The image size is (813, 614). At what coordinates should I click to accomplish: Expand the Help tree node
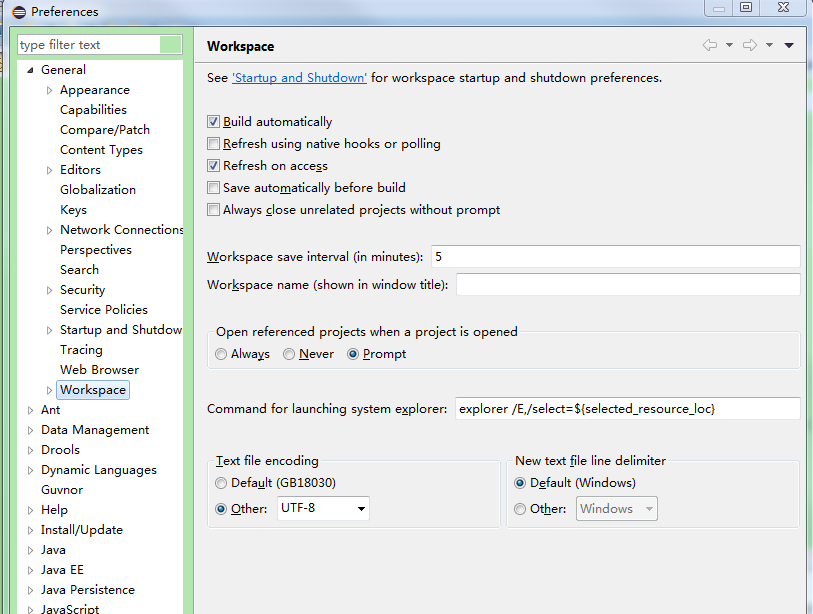(30, 510)
